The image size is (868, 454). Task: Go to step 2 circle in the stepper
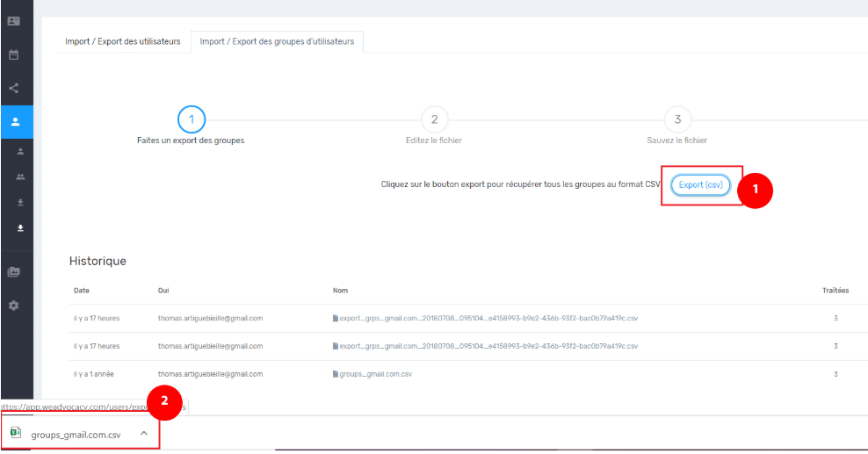point(435,119)
